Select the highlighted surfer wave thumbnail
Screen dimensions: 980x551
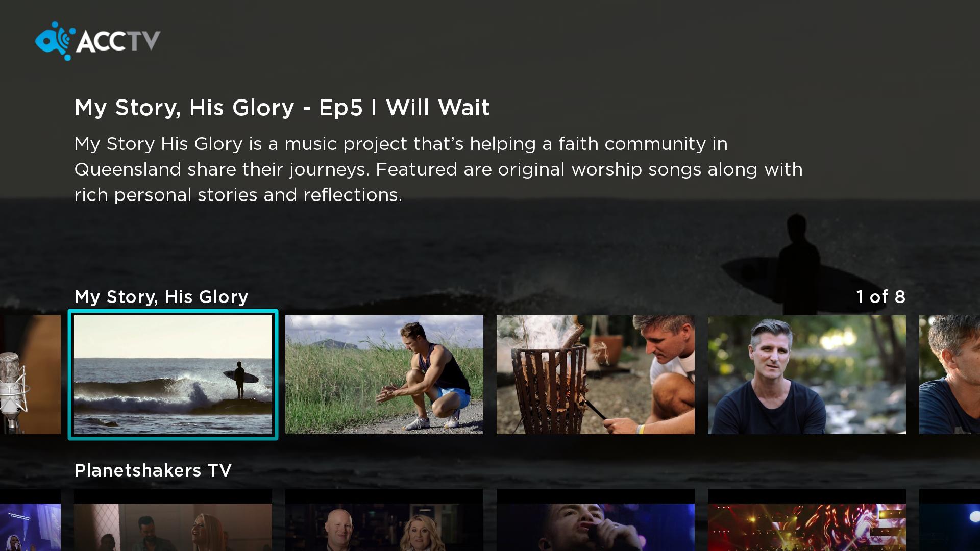pyautogui.click(x=173, y=374)
